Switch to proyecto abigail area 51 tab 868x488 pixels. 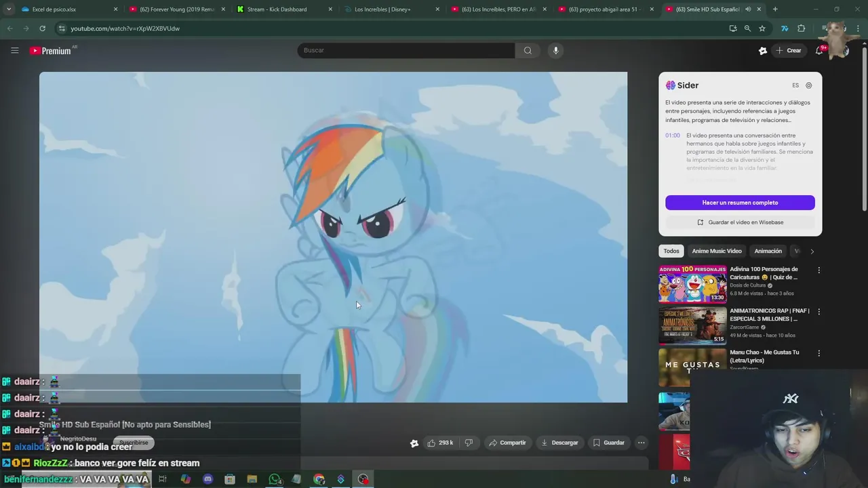point(605,9)
